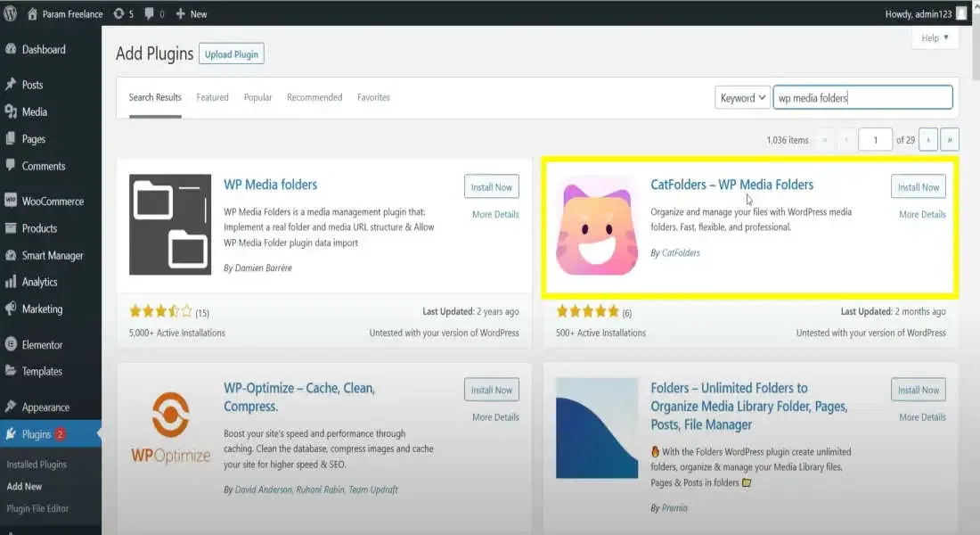This screenshot has width=980, height=535.
Task: Click the Elementor icon in sidebar
Action: point(11,344)
